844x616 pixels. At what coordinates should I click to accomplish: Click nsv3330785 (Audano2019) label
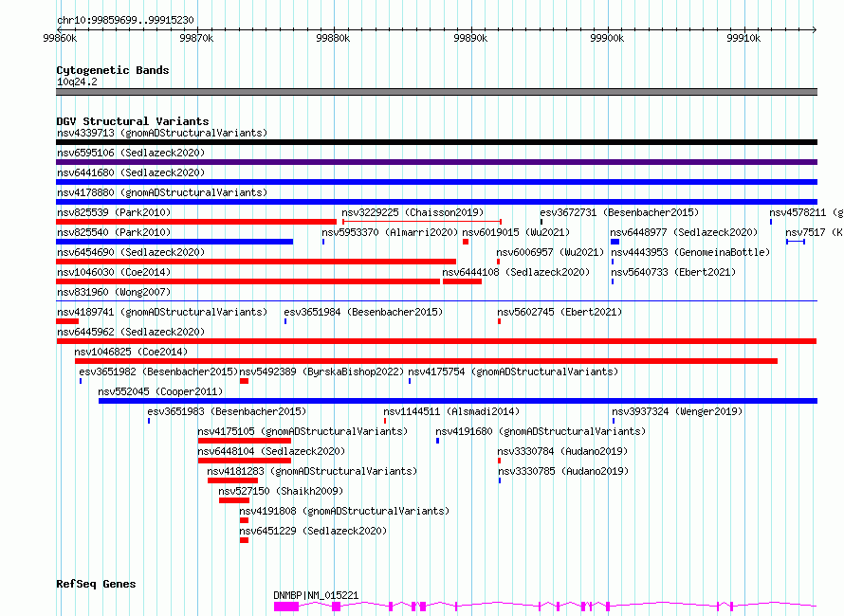coord(563,471)
